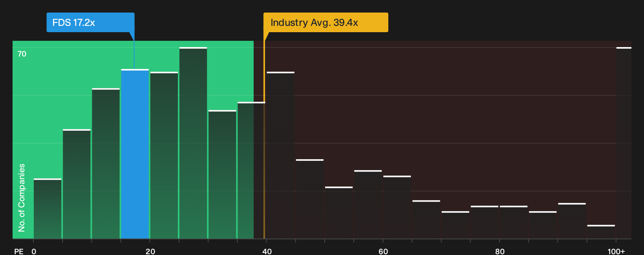
Task: Click the x-axis label 0
Action: (34, 251)
